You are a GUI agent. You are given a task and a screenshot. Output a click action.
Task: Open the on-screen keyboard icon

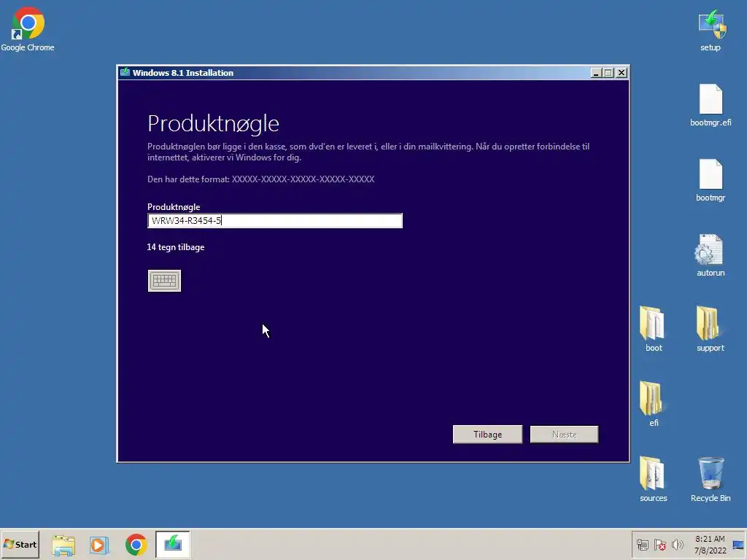(x=164, y=281)
